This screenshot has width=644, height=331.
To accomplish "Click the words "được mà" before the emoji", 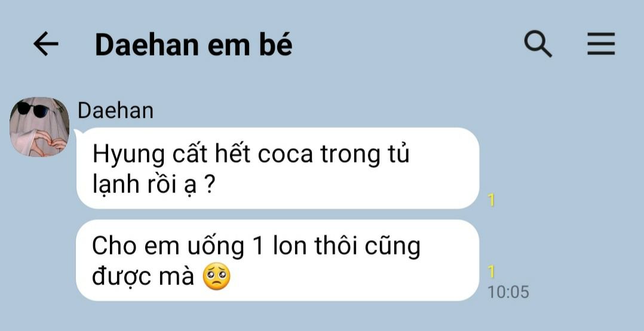I will pos(143,277).
